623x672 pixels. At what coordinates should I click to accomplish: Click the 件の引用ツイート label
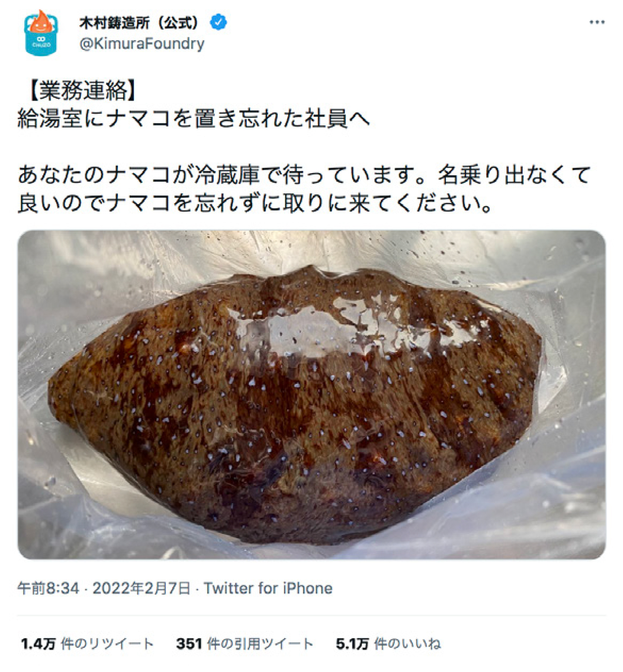click(260, 644)
